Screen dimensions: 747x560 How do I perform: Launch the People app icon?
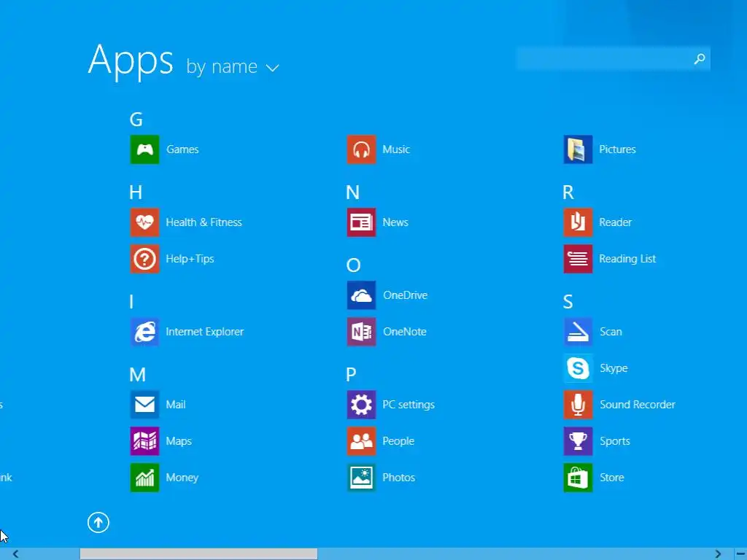point(362,441)
